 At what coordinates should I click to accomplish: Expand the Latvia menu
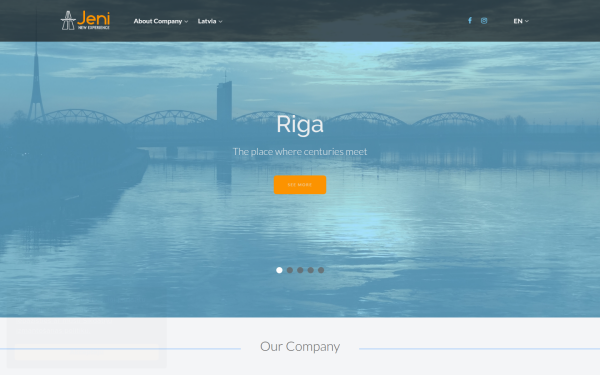point(210,21)
